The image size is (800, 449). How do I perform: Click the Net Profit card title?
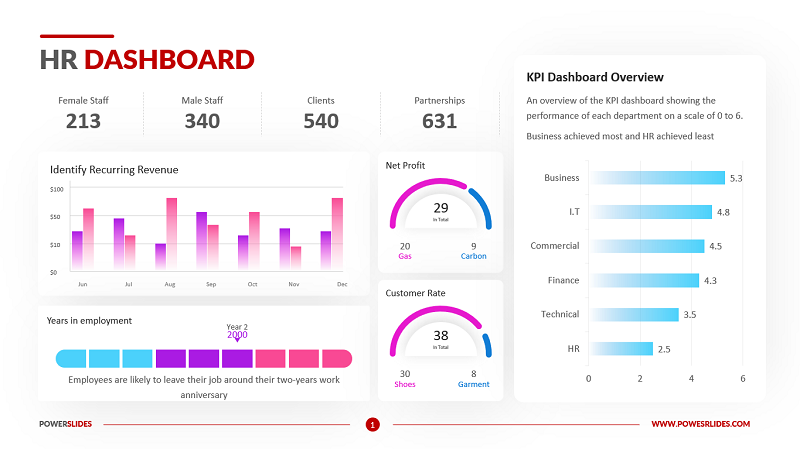point(405,165)
